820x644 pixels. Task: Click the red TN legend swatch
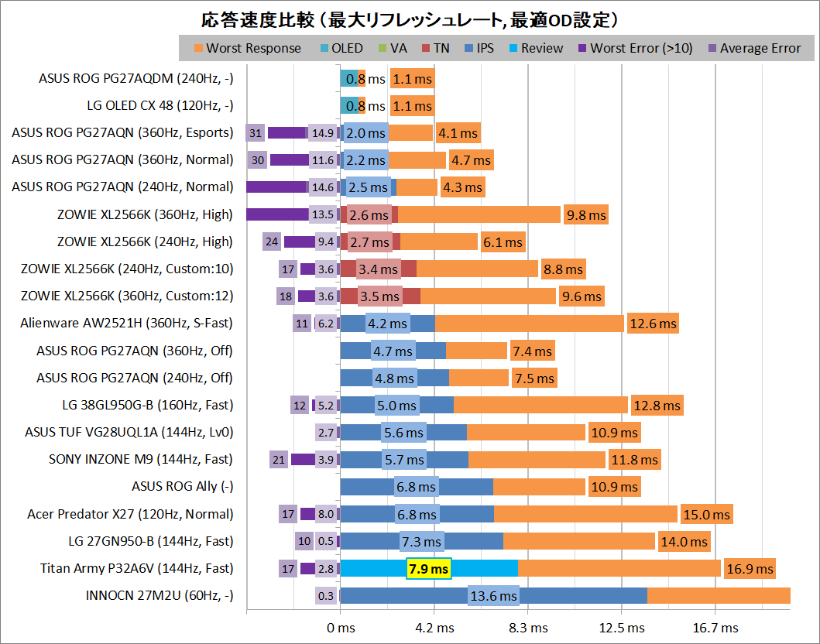point(426,49)
